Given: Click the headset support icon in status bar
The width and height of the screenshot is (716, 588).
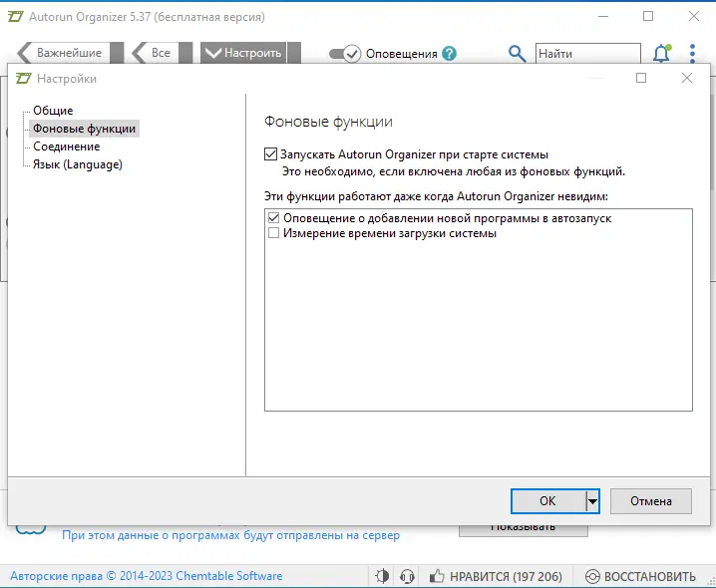Looking at the screenshot, I should click(407, 576).
